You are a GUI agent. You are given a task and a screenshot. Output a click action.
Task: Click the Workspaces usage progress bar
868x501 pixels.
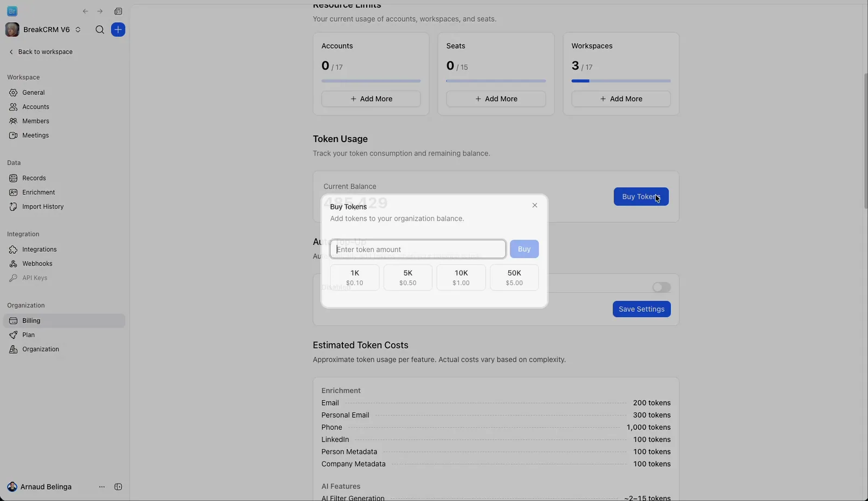[x=621, y=81]
